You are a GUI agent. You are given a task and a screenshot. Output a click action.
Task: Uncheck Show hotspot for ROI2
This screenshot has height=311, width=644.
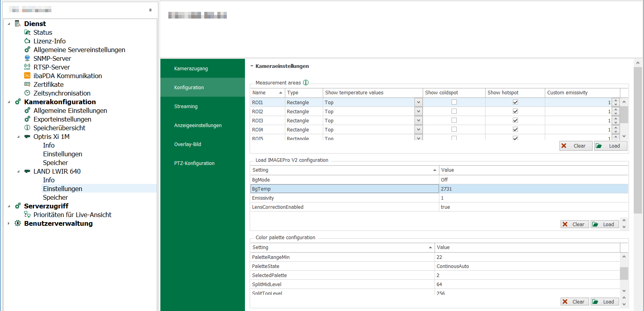pos(515,111)
